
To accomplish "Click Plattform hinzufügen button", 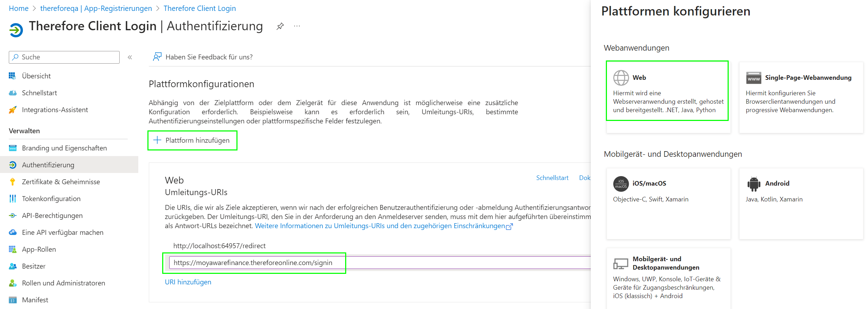I will coord(192,140).
